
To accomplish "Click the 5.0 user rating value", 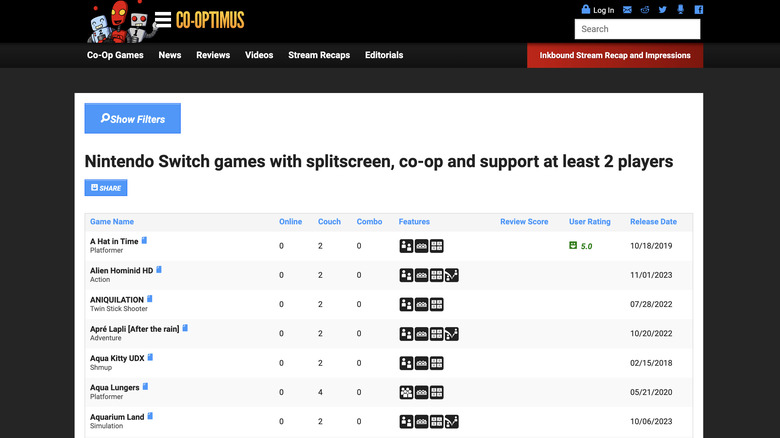I will pyautogui.click(x=586, y=246).
